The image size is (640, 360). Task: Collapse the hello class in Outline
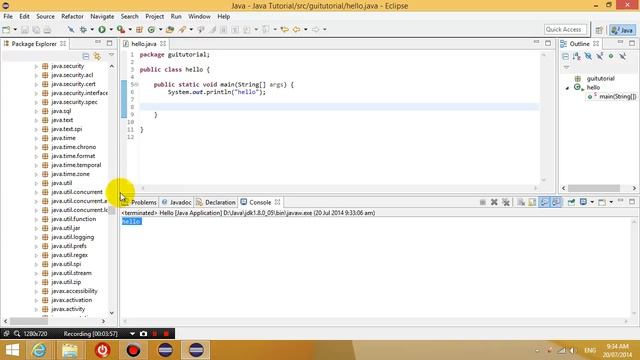(x=567, y=88)
